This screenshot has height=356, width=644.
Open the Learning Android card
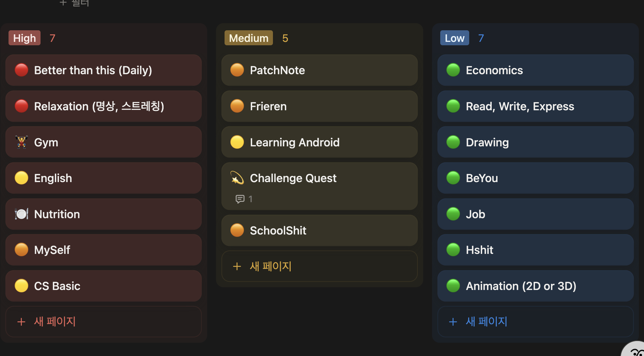click(319, 142)
